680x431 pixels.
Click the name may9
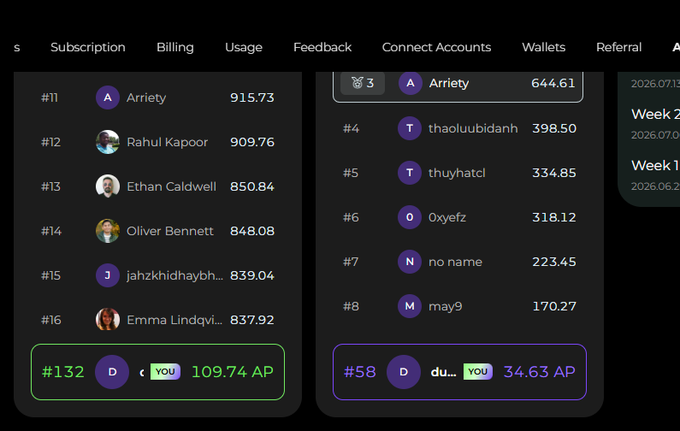pyautogui.click(x=445, y=307)
